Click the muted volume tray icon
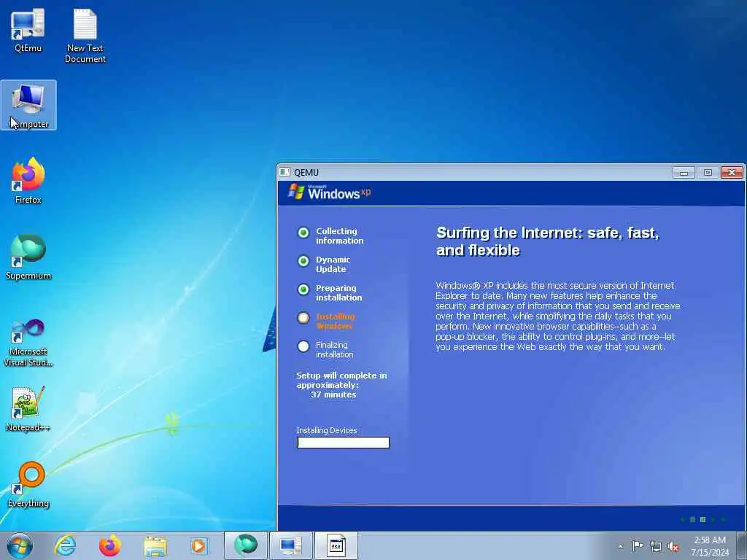Image resolution: width=747 pixels, height=560 pixels. click(673, 546)
